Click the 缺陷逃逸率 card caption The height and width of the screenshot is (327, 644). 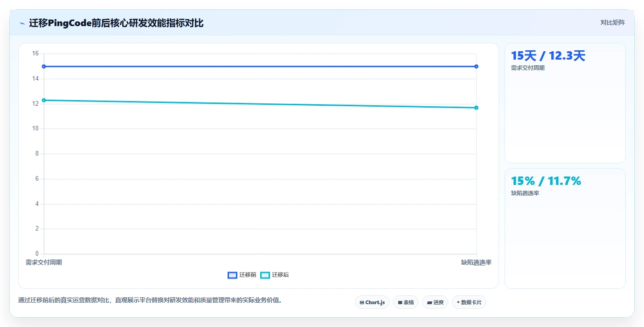[x=525, y=193]
